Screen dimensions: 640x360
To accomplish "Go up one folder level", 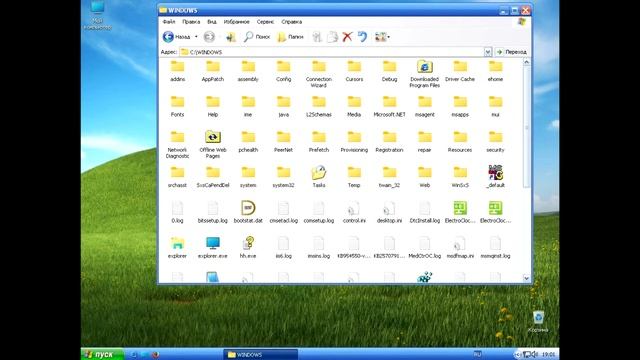I will [231, 37].
